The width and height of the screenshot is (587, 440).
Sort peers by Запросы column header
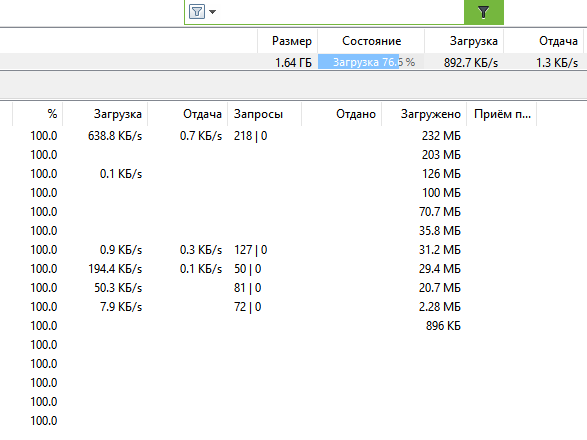point(264,114)
